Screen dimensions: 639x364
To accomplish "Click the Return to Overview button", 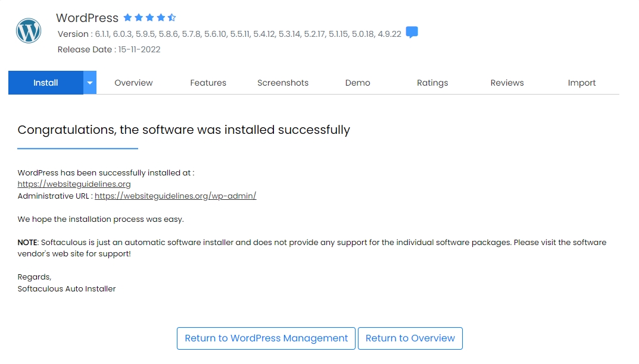I will click(x=410, y=338).
